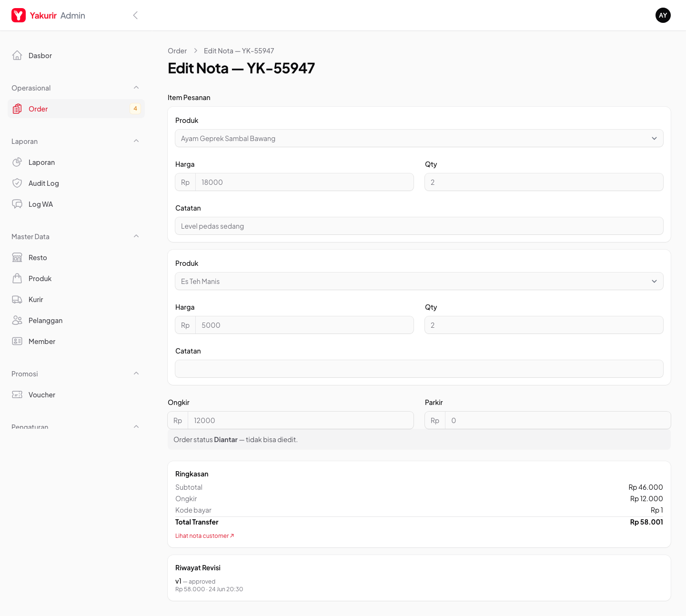686x616 pixels.
Task: Click the Parkir input field
Action: [558, 420]
